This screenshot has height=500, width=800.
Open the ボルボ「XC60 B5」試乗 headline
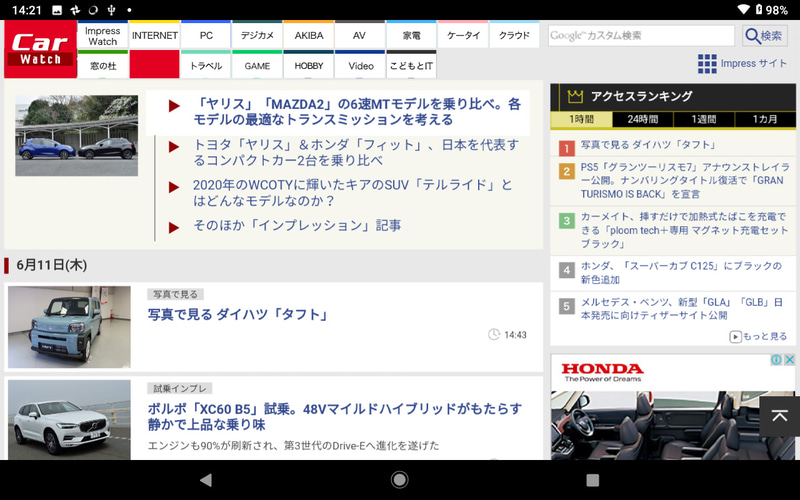tap(335, 416)
